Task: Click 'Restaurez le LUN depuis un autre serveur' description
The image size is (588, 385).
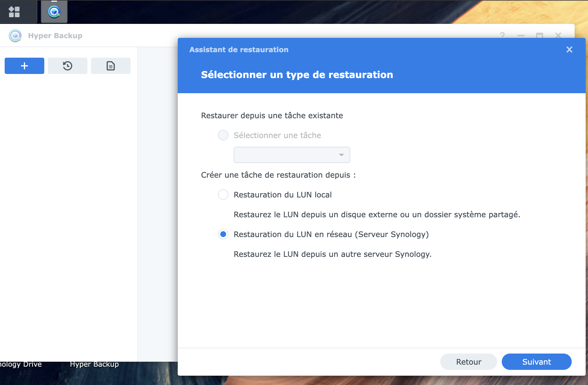Action: 332,254
